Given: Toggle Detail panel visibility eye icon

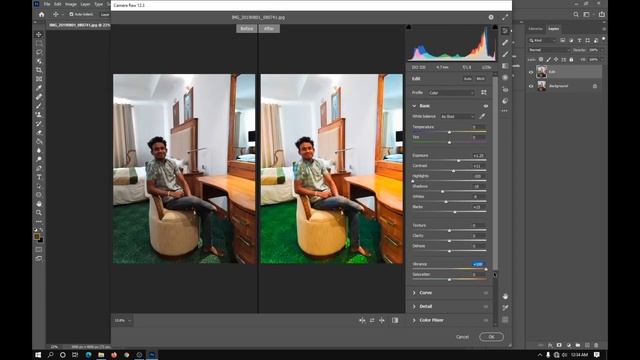Looking at the screenshot, I should pos(486,307).
